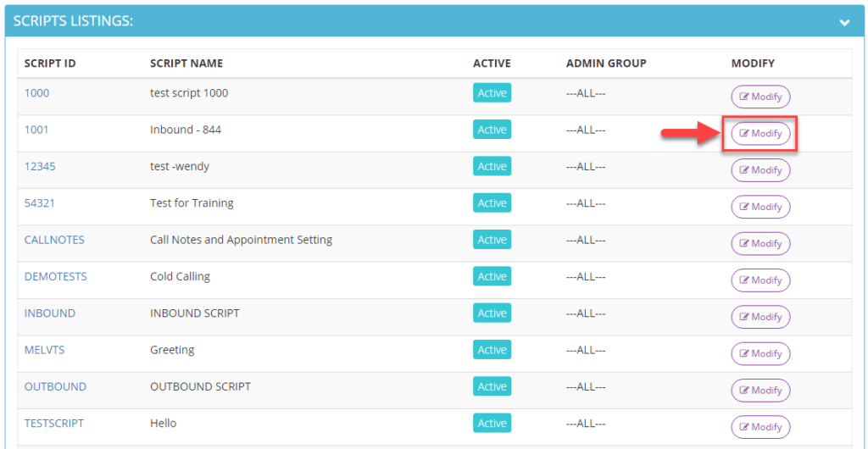This screenshot has width=868, height=449.
Task: Select script name 'Inbound - 844'
Action: pos(186,130)
